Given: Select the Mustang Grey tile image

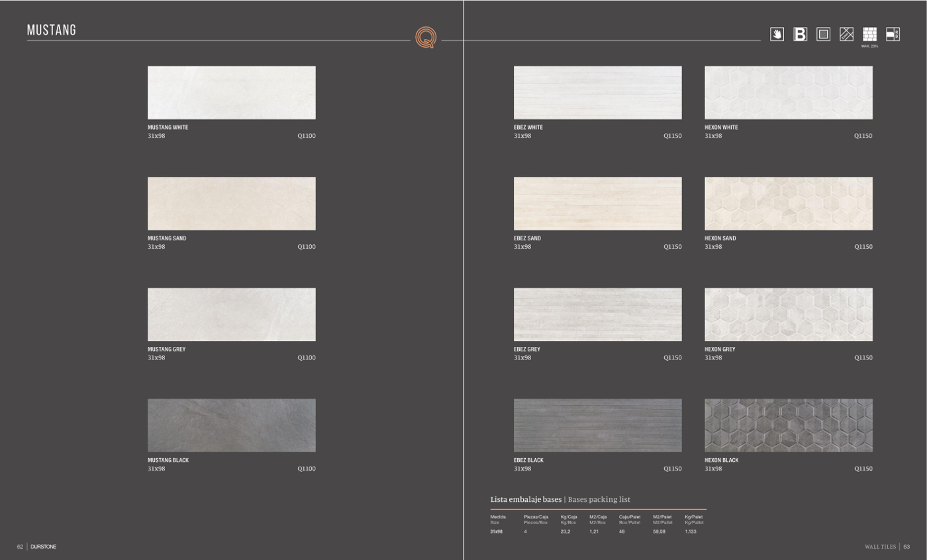Looking at the screenshot, I should pyautogui.click(x=232, y=314).
